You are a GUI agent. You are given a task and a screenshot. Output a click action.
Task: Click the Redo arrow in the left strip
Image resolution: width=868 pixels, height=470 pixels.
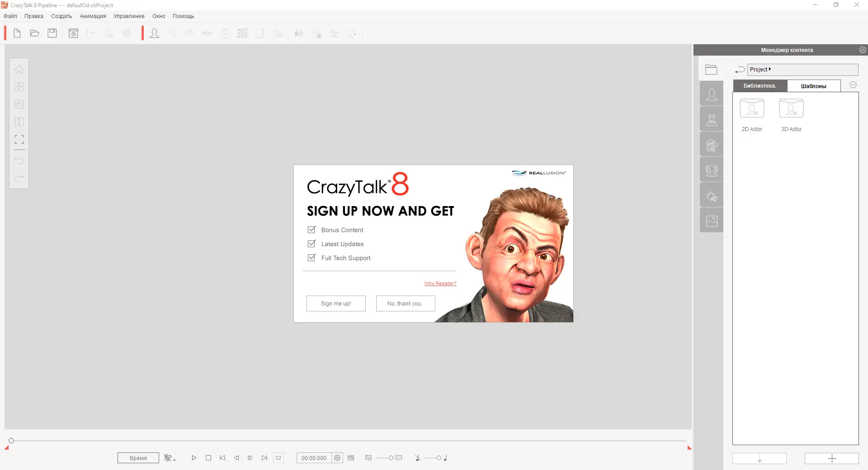(19, 178)
